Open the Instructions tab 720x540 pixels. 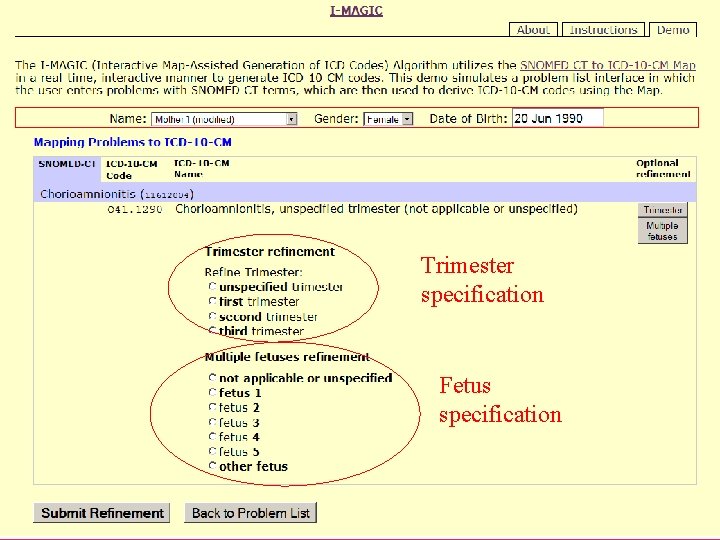click(603, 30)
